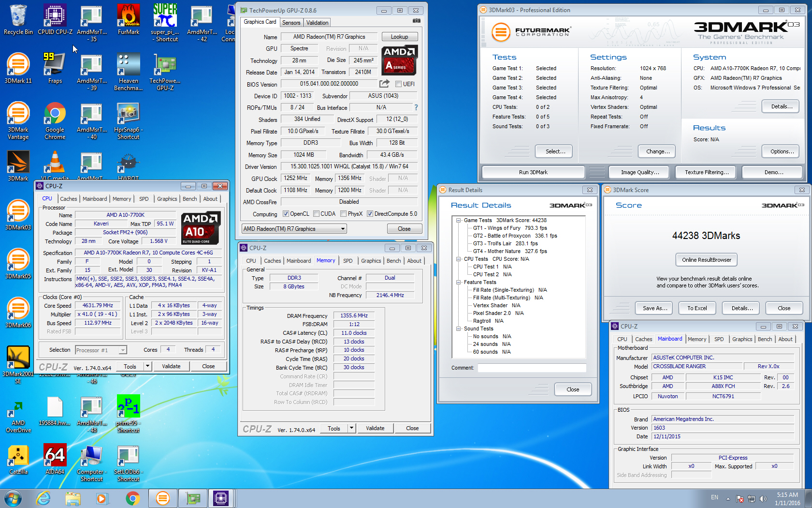This screenshot has width=812, height=508.
Task: Launch Catzilla desktop icon
Action: [x=18, y=460]
